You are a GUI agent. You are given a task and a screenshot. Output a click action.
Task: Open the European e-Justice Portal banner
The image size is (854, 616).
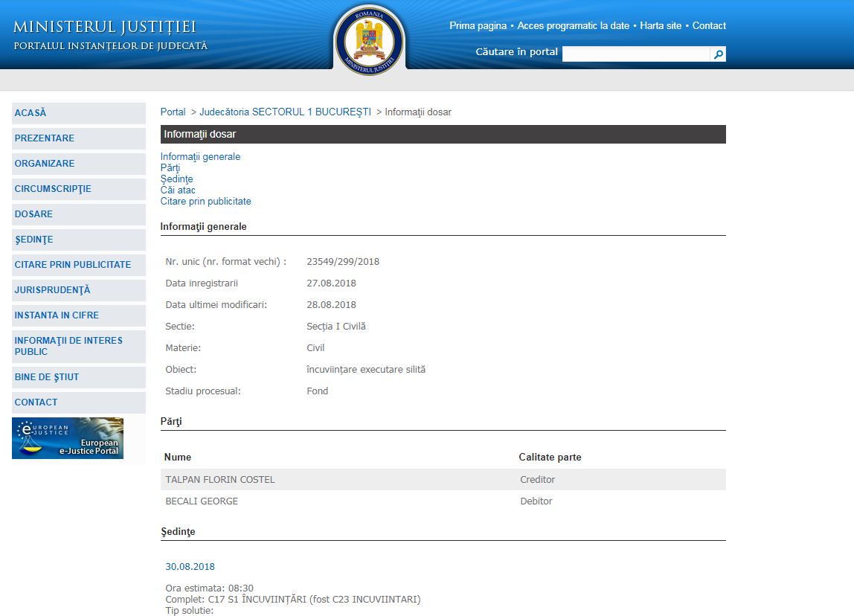pos(68,438)
